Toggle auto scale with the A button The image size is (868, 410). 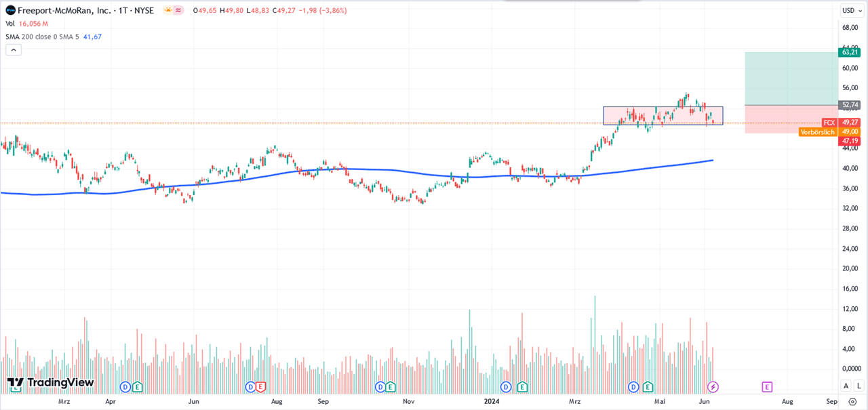pyautogui.click(x=846, y=386)
